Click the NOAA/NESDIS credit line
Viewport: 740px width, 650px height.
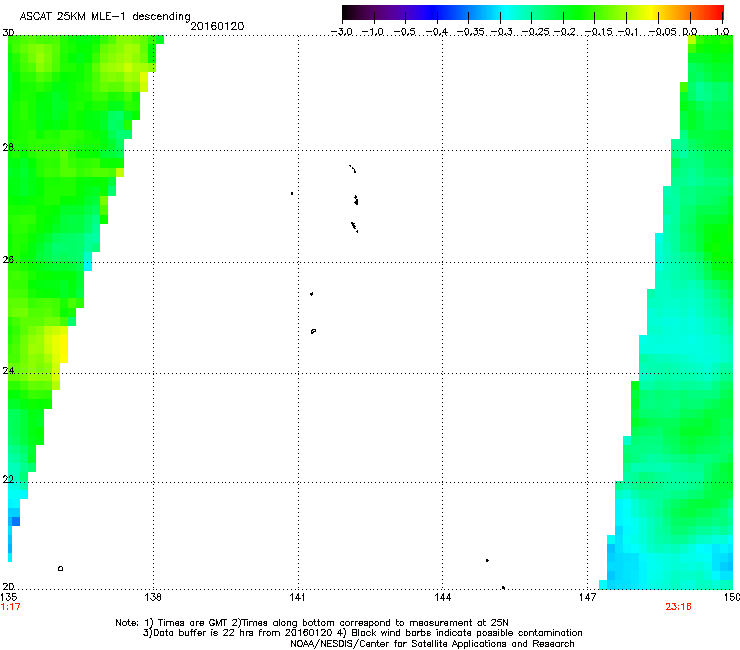pyautogui.click(x=432, y=644)
